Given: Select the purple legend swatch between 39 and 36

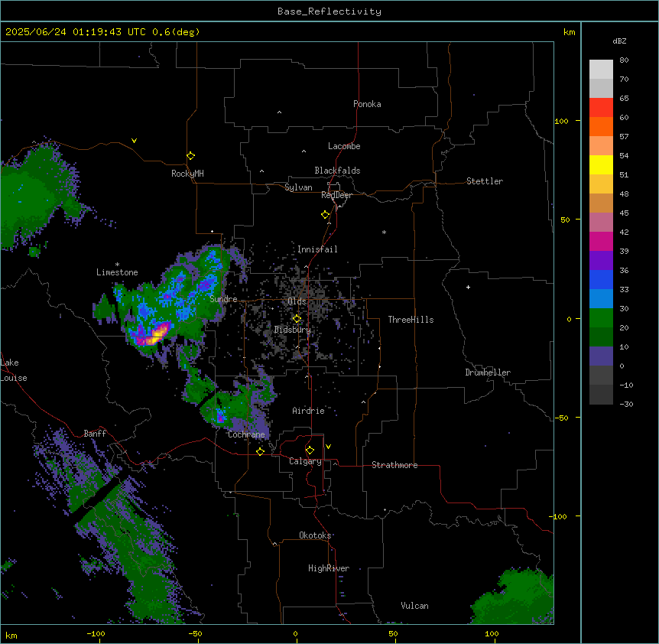Looking at the screenshot, I should [x=601, y=261].
